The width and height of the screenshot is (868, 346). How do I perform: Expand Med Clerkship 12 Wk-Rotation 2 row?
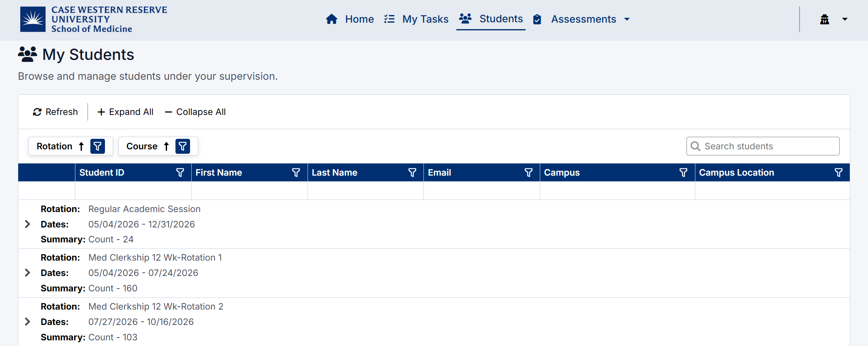click(28, 322)
